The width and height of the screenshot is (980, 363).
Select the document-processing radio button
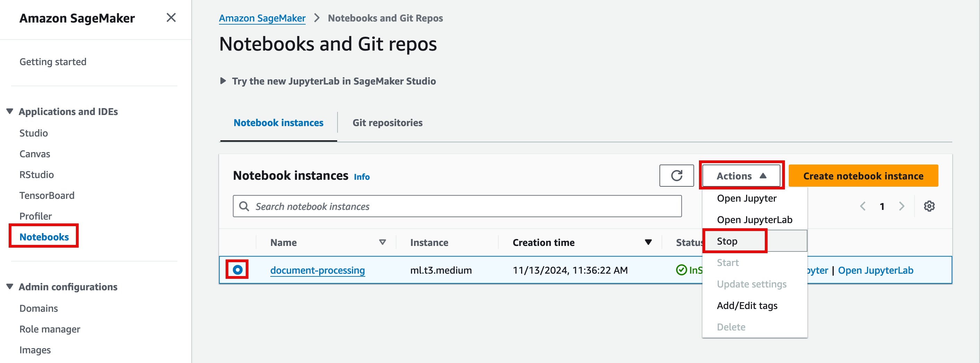point(237,269)
